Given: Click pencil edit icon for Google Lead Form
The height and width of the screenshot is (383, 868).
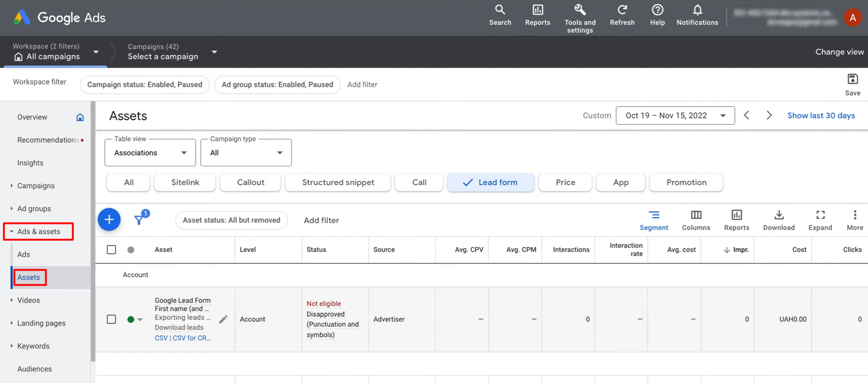Looking at the screenshot, I should (x=223, y=319).
